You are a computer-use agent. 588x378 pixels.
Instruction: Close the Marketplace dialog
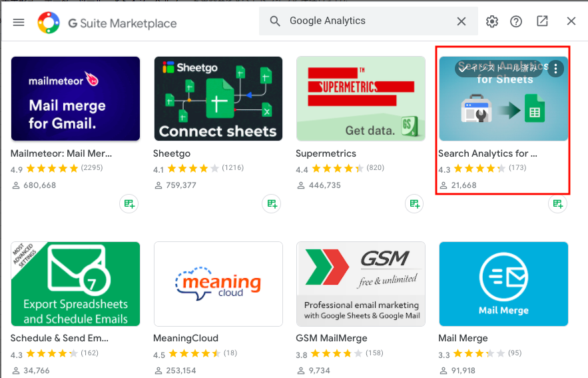click(x=571, y=21)
